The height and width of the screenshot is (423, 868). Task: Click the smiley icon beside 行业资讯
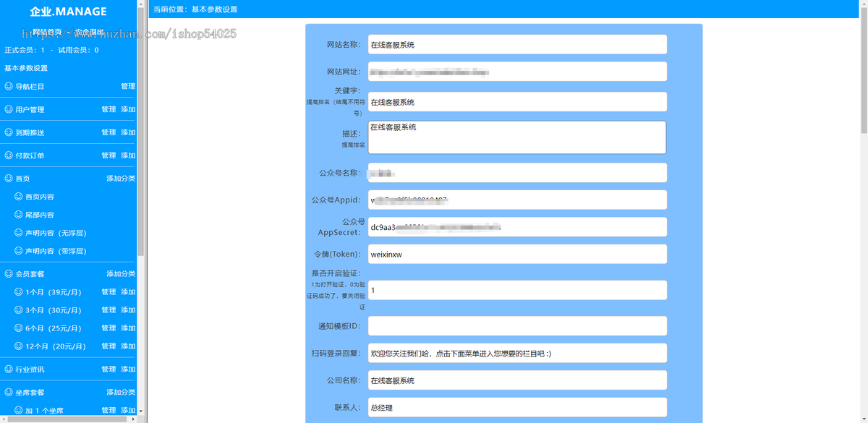click(x=9, y=369)
